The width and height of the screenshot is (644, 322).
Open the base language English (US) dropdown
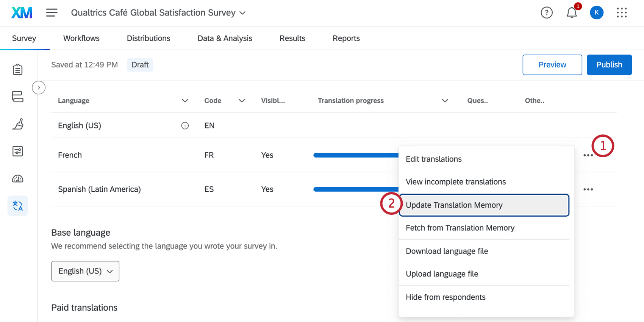click(x=85, y=271)
